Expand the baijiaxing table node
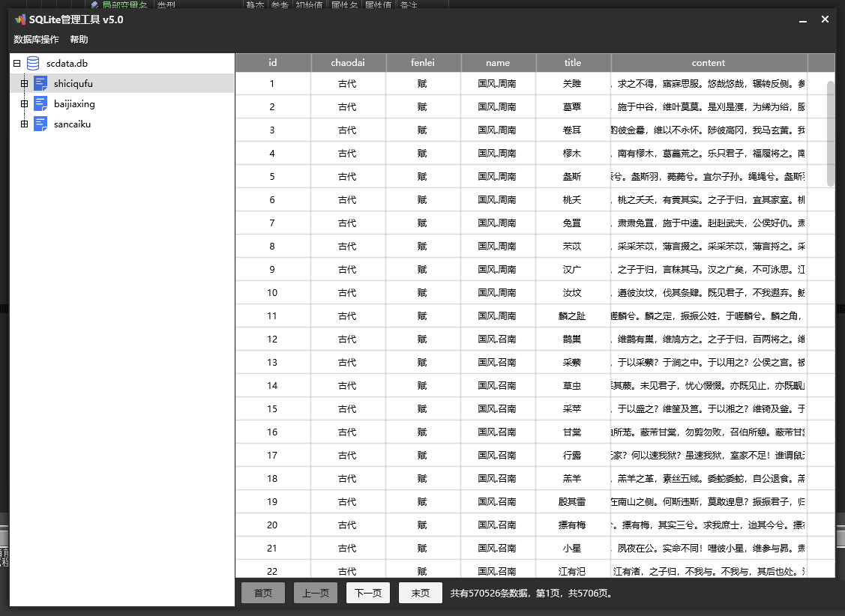Image resolution: width=845 pixels, height=616 pixels. (25, 103)
